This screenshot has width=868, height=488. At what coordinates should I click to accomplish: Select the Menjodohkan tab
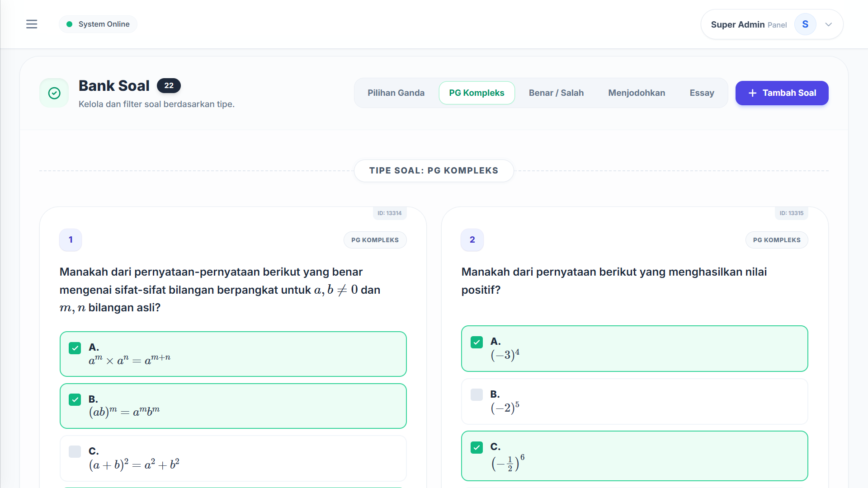pos(637,93)
